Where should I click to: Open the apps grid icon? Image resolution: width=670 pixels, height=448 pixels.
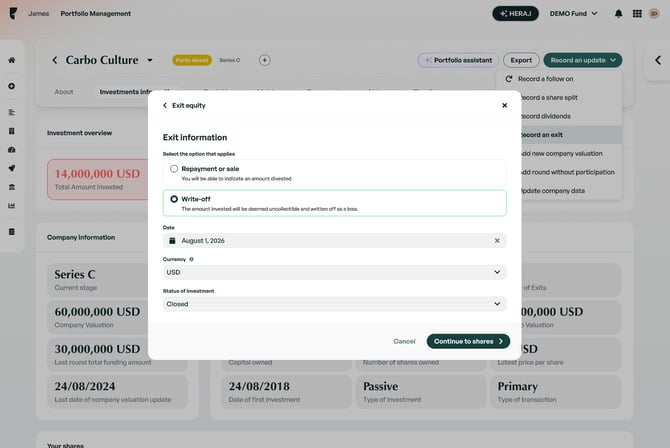[x=637, y=14]
